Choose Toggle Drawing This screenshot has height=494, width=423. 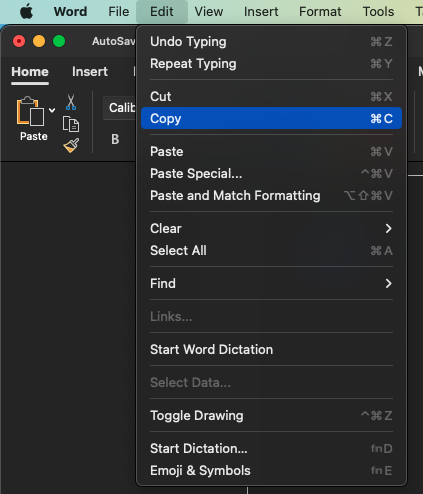pyautogui.click(x=271, y=416)
